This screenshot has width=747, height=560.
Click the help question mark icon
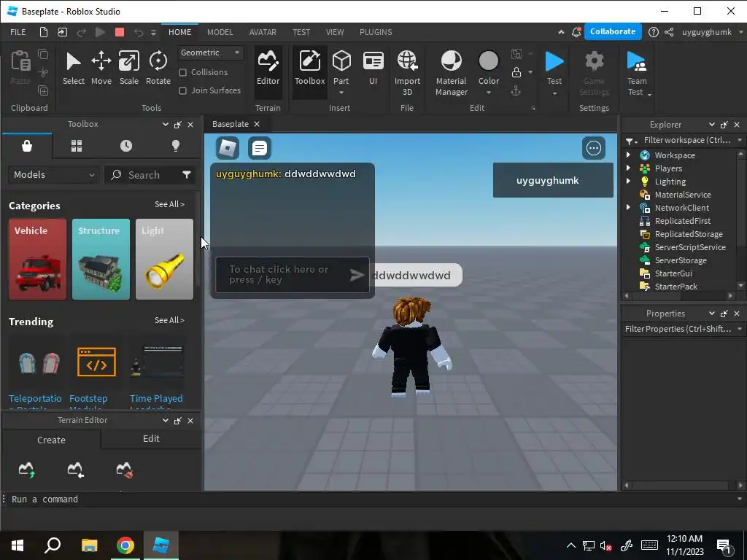point(654,32)
